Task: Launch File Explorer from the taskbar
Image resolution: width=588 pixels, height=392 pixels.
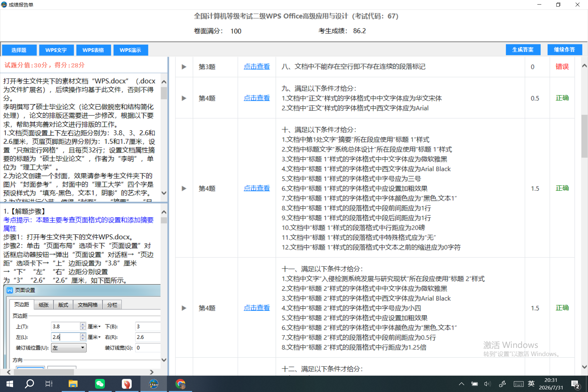Action: click(x=73, y=384)
